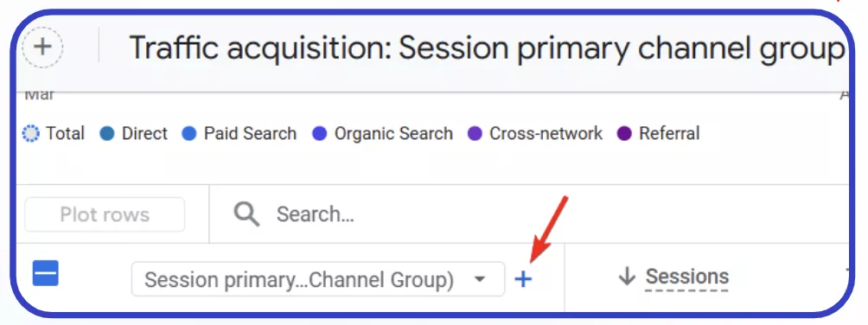Open the Session primary Channel Group dropdown
The width and height of the screenshot is (868, 325).
[318, 279]
